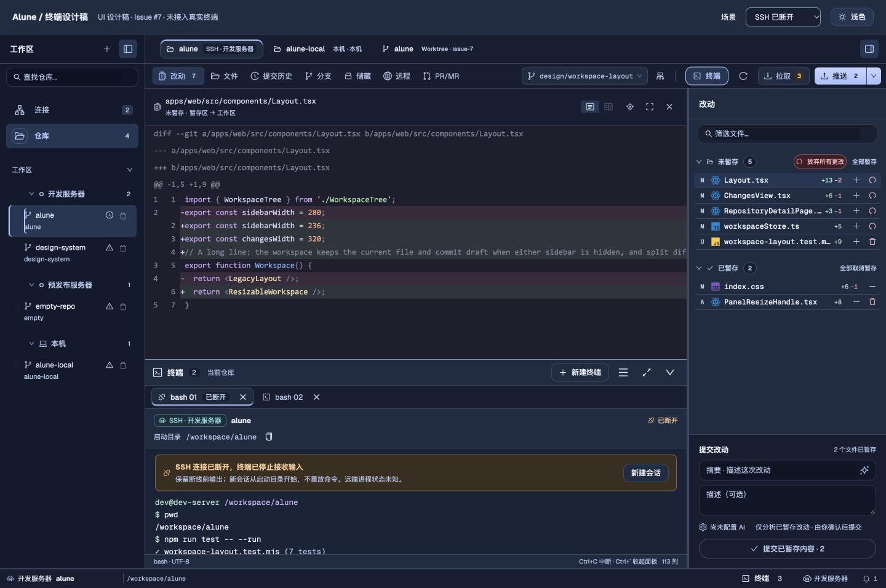Switch diff to split side-by-side view
886x588 pixels.
coord(609,107)
